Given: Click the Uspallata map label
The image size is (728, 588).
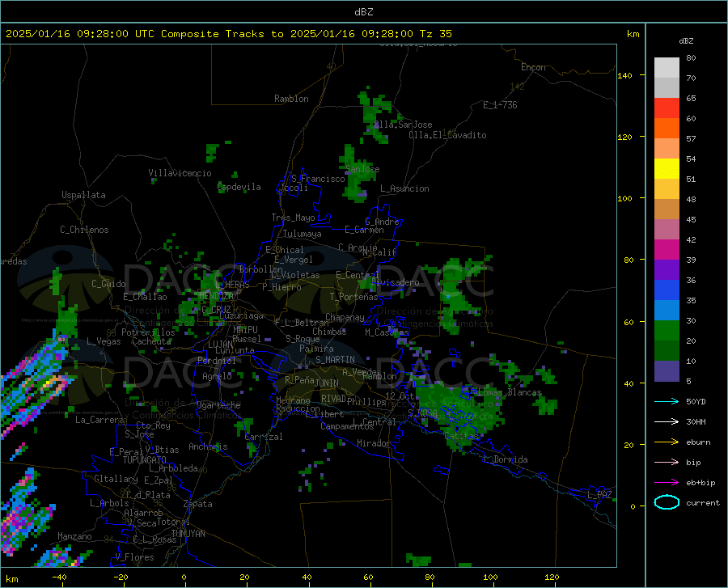Looking at the screenshot, I should point(83,195).
